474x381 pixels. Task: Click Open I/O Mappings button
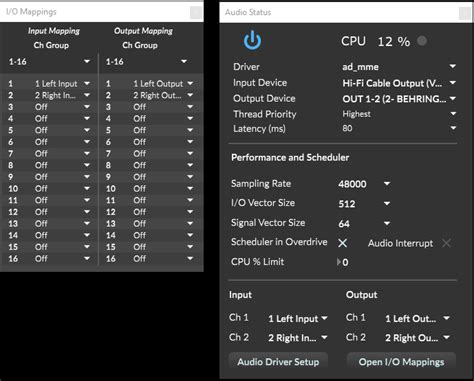pyautogui.click(x=401, y=362)
